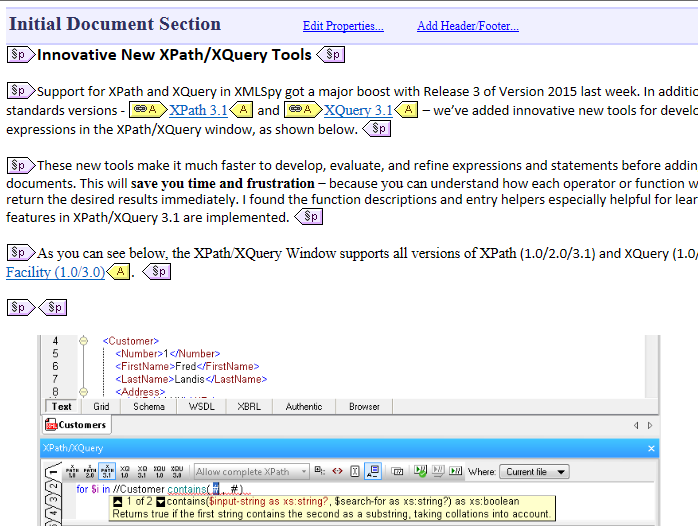Toggle the highlighted builder mode button
The image size is (700, 526).
pos(372,471)
